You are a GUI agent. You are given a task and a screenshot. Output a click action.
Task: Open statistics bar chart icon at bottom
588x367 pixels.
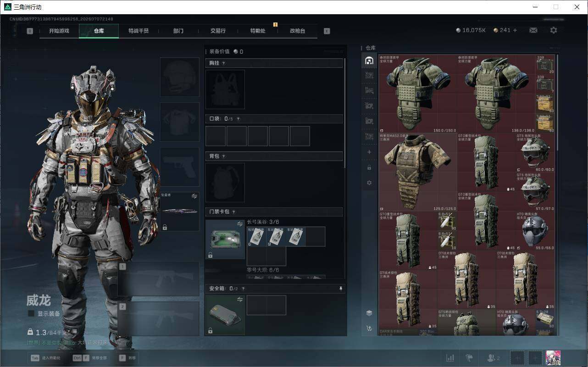click(x=450, y=358)
